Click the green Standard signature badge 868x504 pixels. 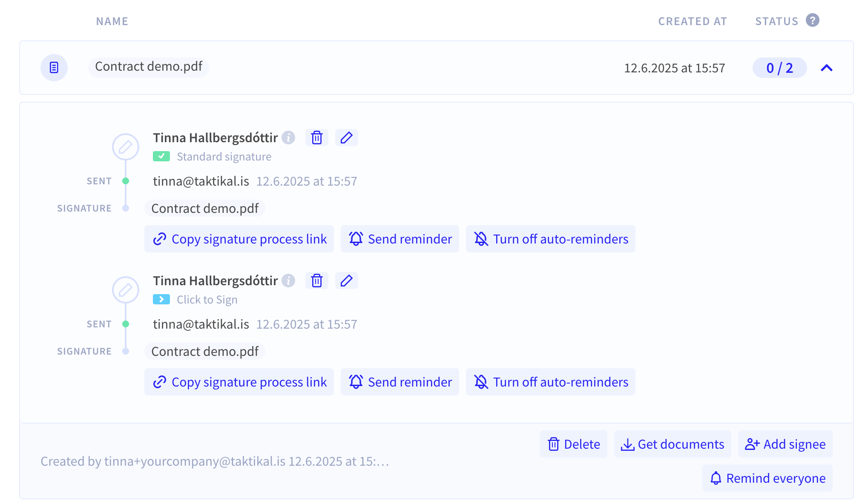(x=161, y=156)
